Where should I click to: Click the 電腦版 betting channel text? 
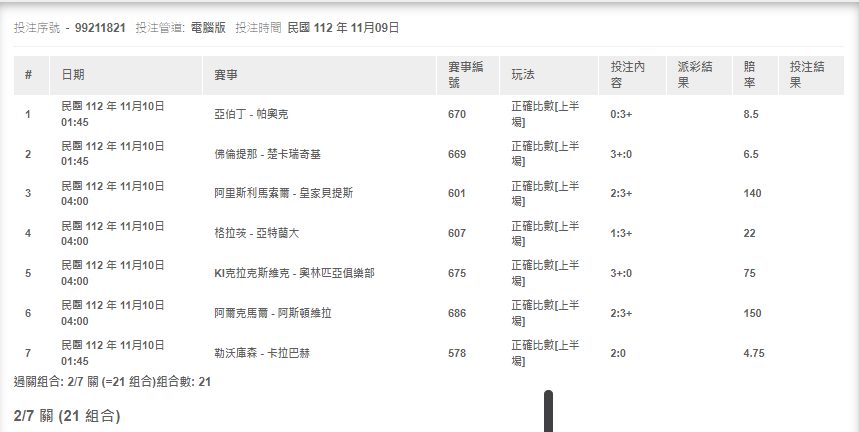pyautogui.click(x=208, y=27)
